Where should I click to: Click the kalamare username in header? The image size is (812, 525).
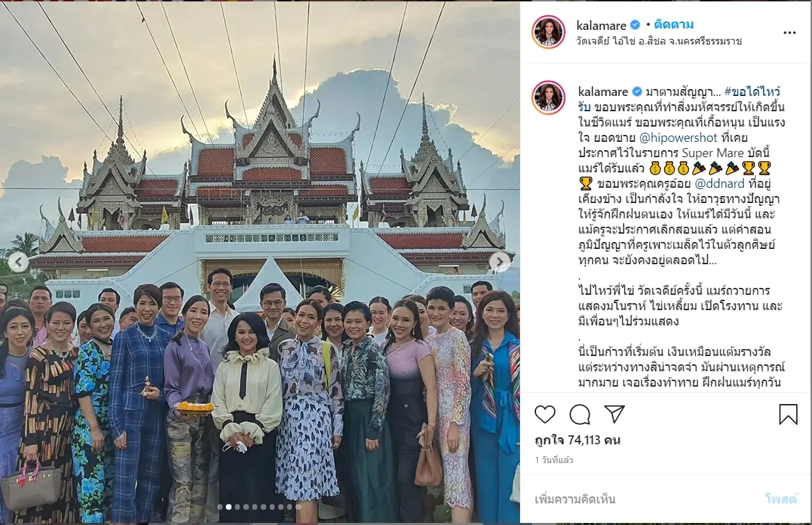601,24
